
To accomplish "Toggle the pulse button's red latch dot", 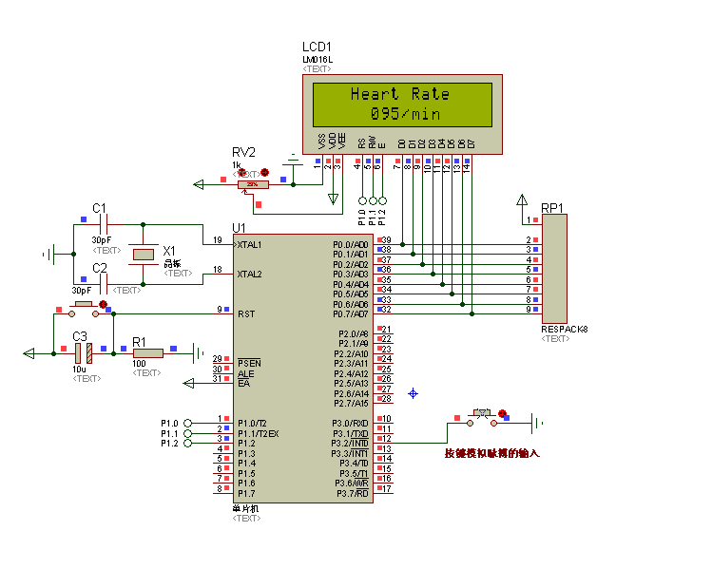I will (x=502, y=413).
